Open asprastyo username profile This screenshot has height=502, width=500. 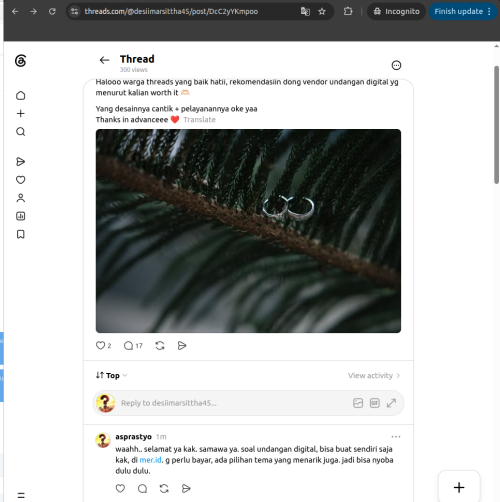[x=133, y=437]
